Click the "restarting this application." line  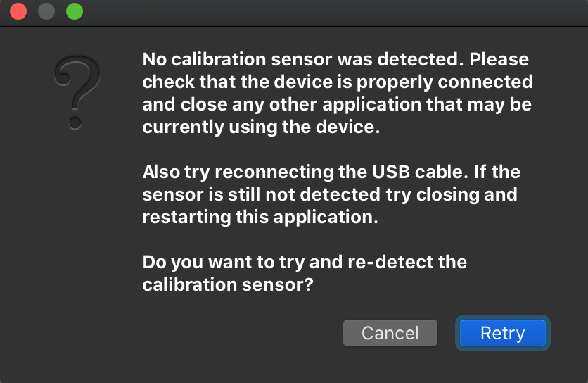tap(260, 217)
